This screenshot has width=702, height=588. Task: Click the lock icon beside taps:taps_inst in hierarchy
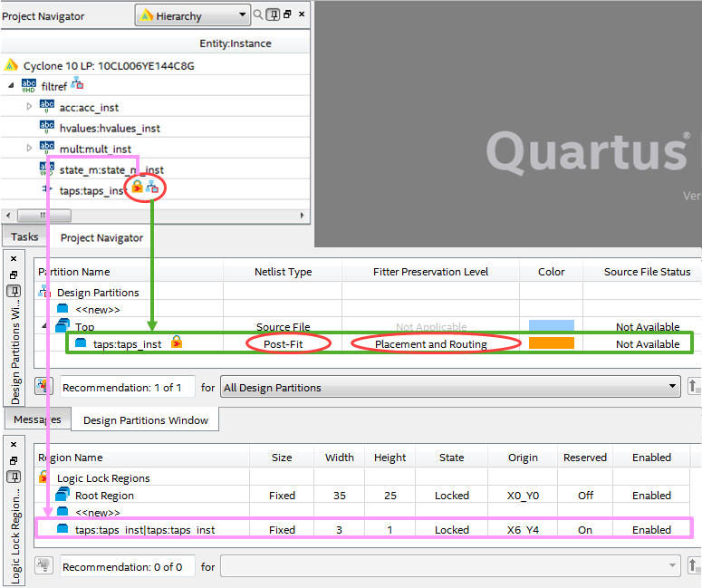point(137,188)
